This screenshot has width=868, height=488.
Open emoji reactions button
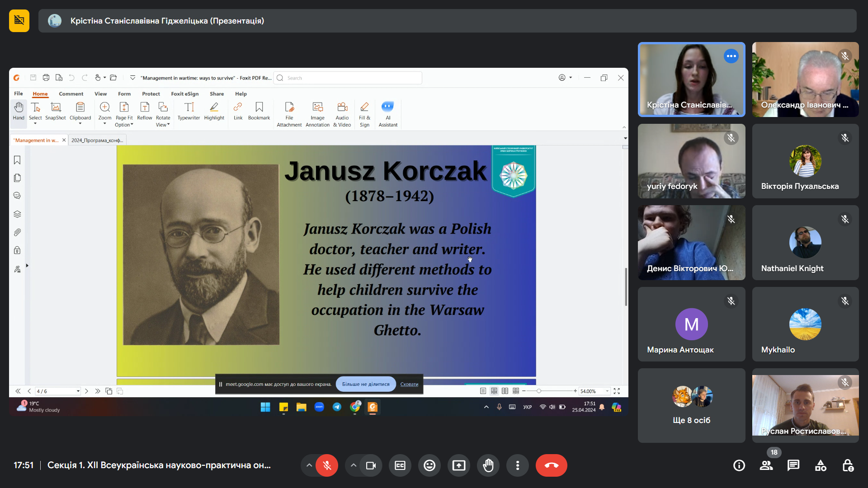coord(429,465)
